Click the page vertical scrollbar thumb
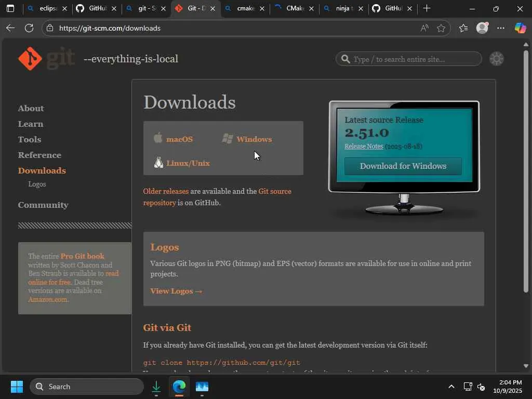Screen dimensions: 532x399 point(526,171)
